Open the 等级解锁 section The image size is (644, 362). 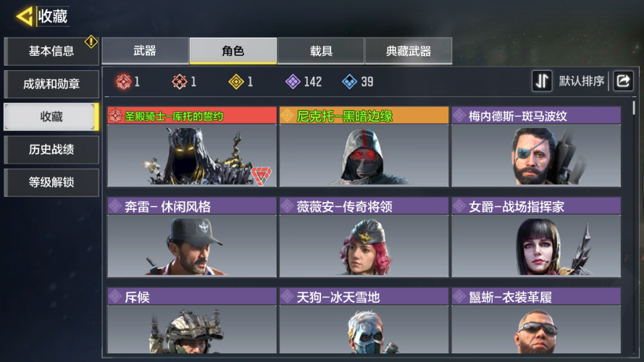click(51, 182)
